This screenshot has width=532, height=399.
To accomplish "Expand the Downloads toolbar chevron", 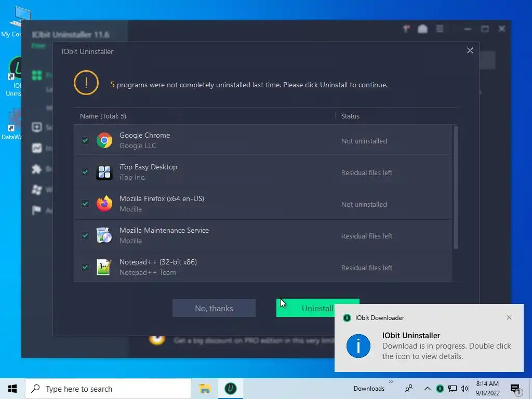I will click(391, 382).
